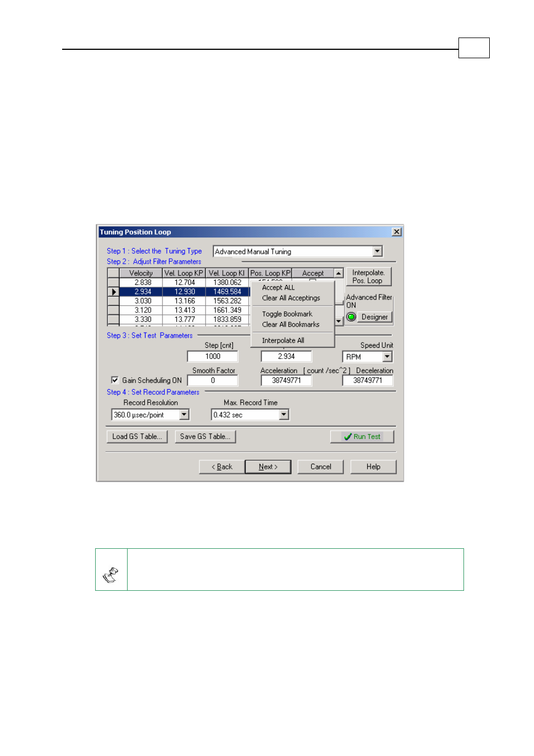
Task: Click the Step [cnt] field showing 1000
Action: click(x=213, y=356)
